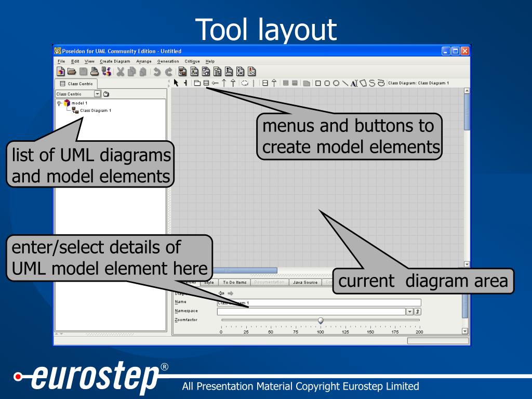
Task: Switch to the Java Source tab
Action: [305, 282]
